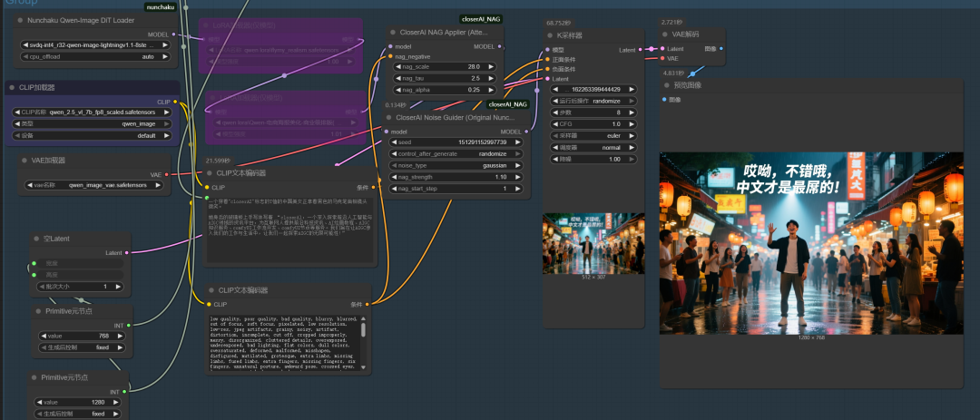This screenshot has width=980, height=420.
Task: Collapse the CloserAI Noise Guider node dot
Action: [x=388, y=117]
